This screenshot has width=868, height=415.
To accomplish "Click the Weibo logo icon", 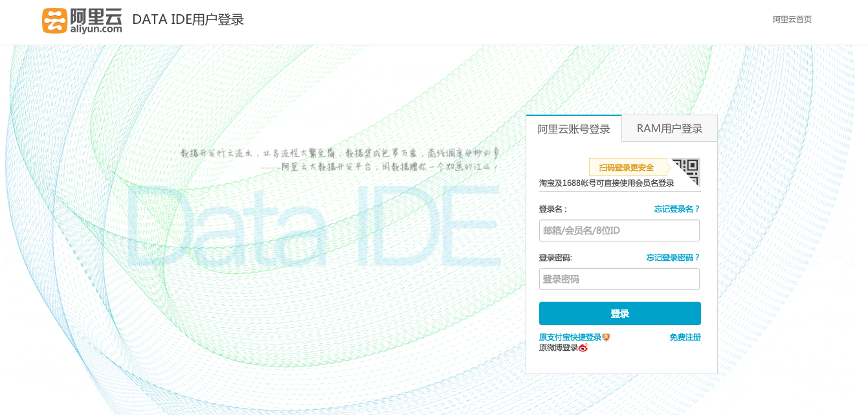I will pyautogui.click(x=583, y=348).
